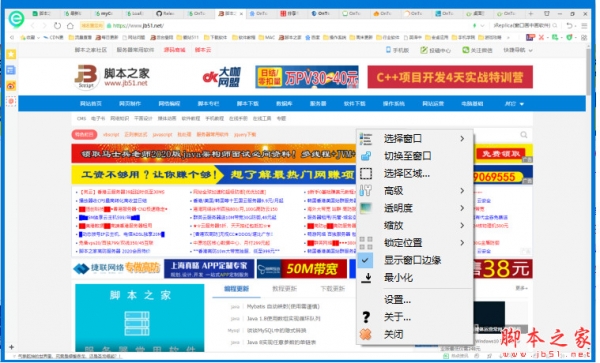Expand the arrow next to 选择窗口
The height and width of the screenshot is (363, 600).
pos(462,138)
